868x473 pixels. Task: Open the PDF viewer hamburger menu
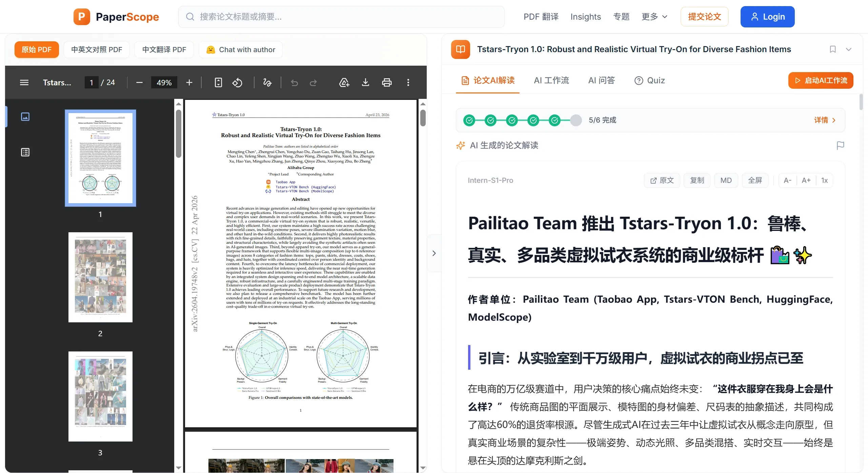coord(24,82)
